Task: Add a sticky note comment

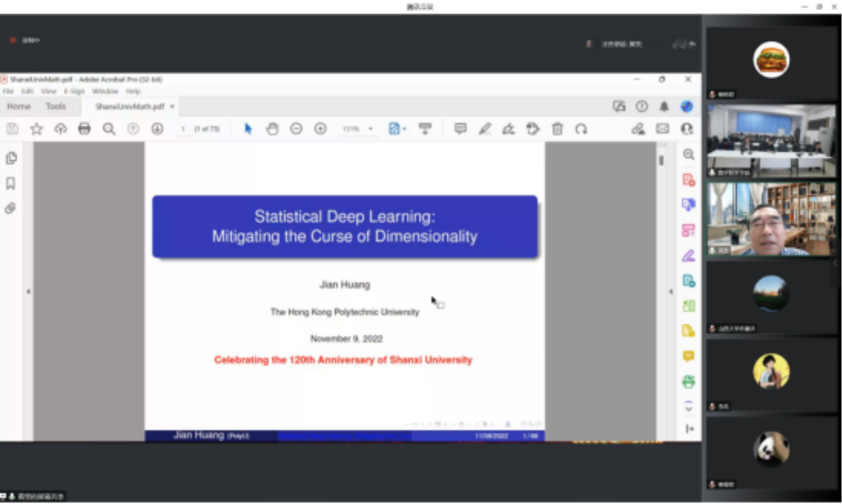Action: point(460,129)
